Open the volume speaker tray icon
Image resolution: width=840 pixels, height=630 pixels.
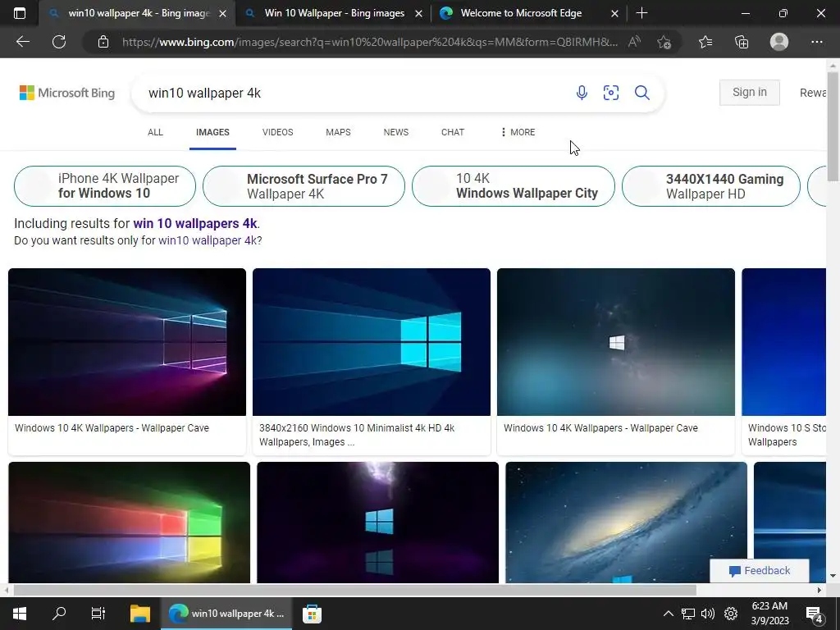pos(708,614)
